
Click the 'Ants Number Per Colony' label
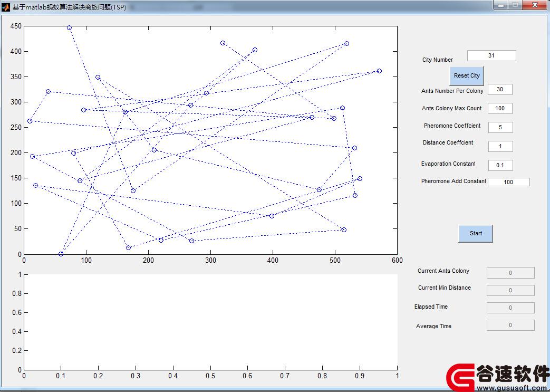[x=452, y=91]
